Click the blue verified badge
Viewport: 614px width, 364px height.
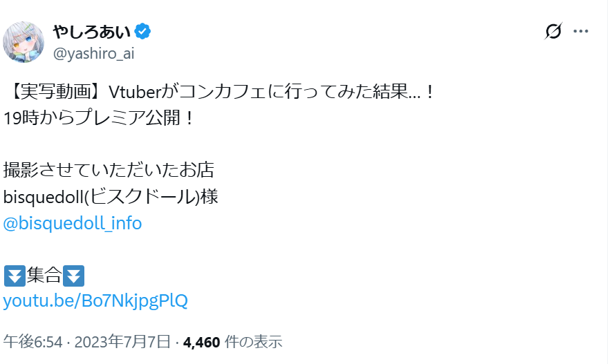(143, 31)
